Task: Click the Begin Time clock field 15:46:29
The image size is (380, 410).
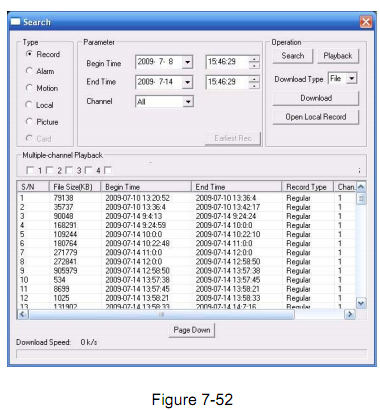Action: point(227,62)
